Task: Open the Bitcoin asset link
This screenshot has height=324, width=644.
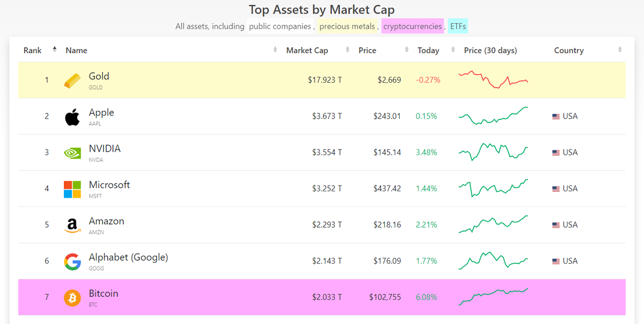Action: [104, 293]
